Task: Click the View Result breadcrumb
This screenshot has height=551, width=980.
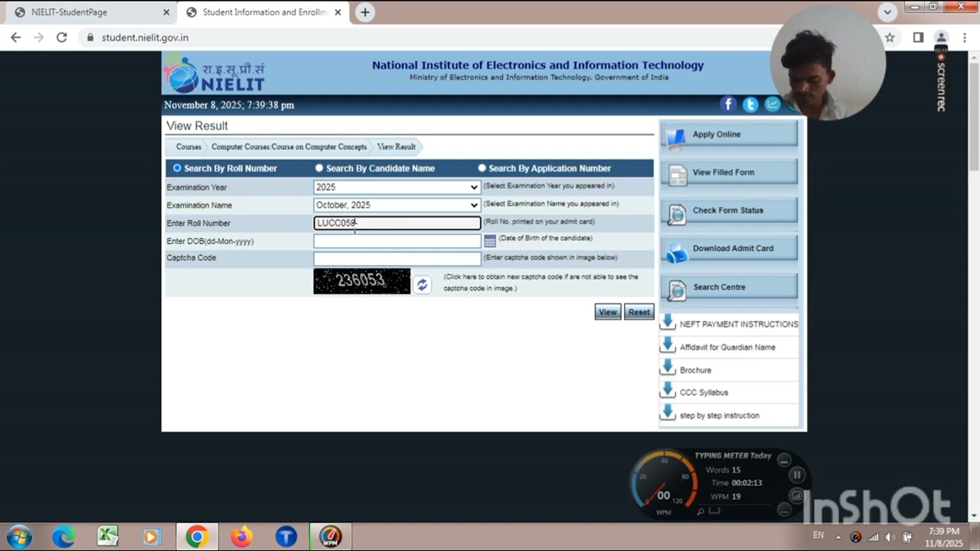Action: point(396,147)
